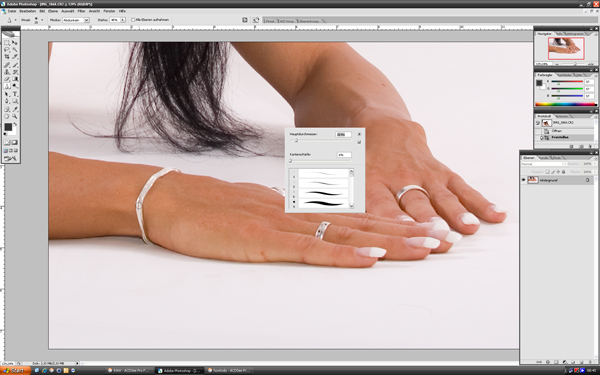The image size is (600, 375).
Task: Switch to Standard edit mode
Action: pyautogui.click(x=7, y=142)
